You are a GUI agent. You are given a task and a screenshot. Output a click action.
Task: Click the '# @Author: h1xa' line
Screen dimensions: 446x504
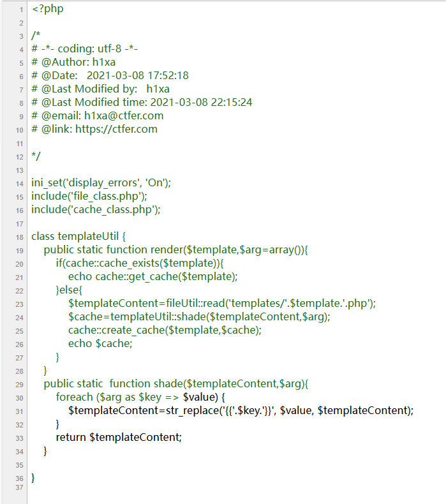[73, 62]
